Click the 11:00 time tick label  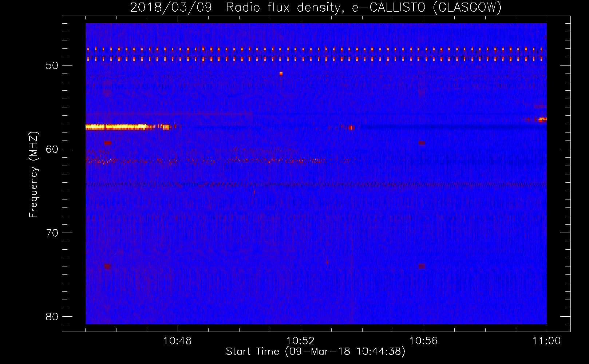(x=546, y=341)
